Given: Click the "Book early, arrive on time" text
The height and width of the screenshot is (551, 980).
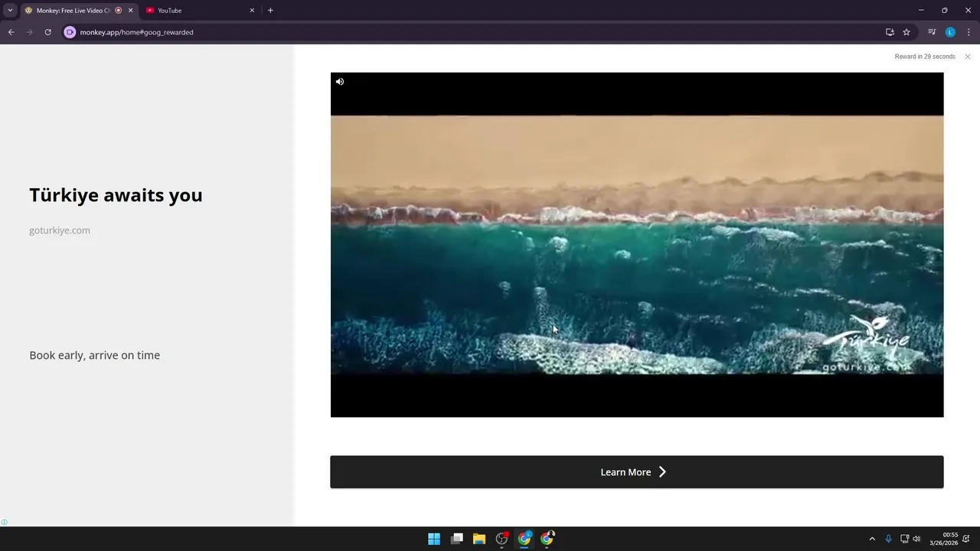Looking at the screenshot, I should tap(95, 355).
